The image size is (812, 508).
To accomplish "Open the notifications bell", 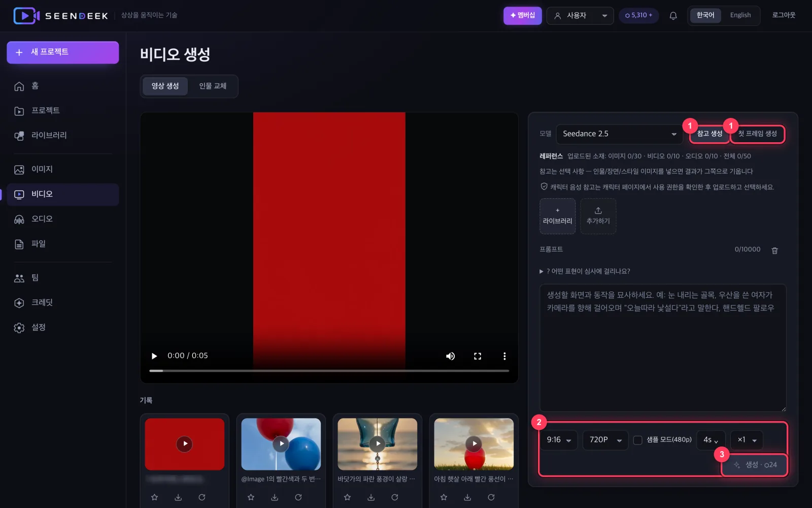I will [673, 16].
